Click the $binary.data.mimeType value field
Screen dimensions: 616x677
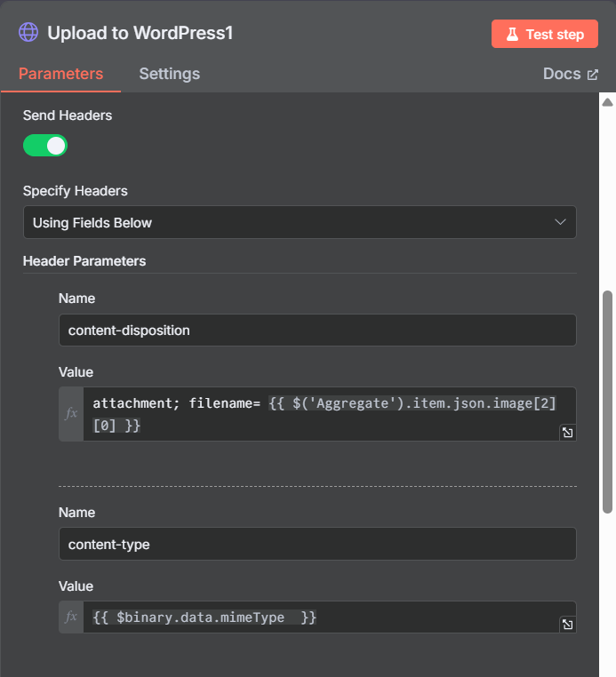(x=321, y=617)
